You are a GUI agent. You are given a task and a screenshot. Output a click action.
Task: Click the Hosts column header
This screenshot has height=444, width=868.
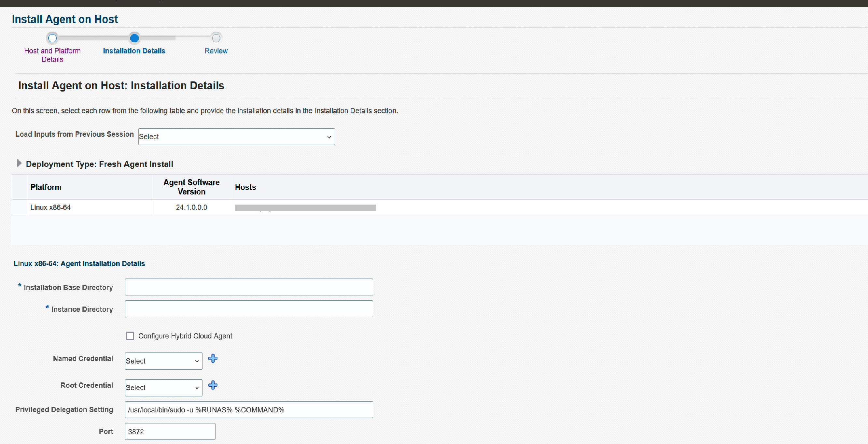[x=245, y=187]
